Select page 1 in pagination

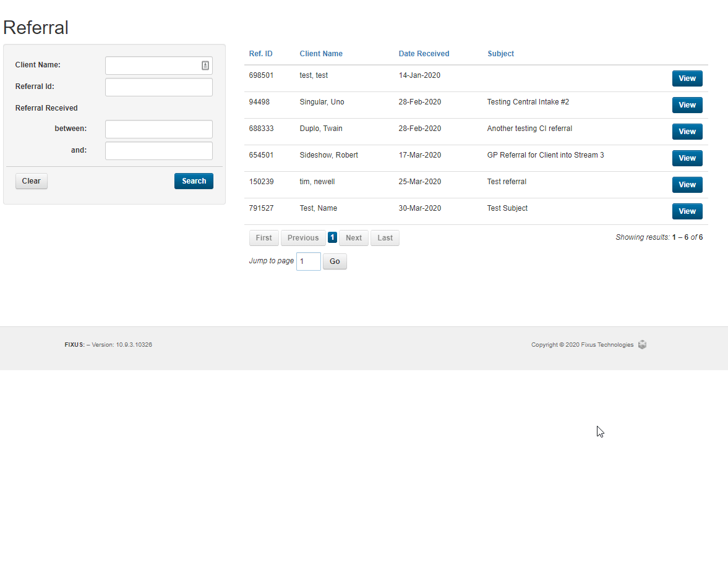point(332,237)
